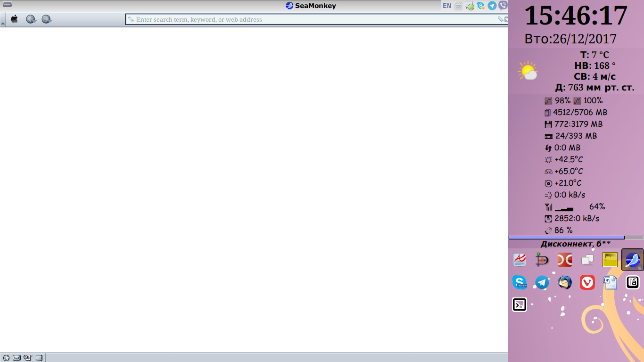Click the temperature reading T: 7 °C

[594, 55]
